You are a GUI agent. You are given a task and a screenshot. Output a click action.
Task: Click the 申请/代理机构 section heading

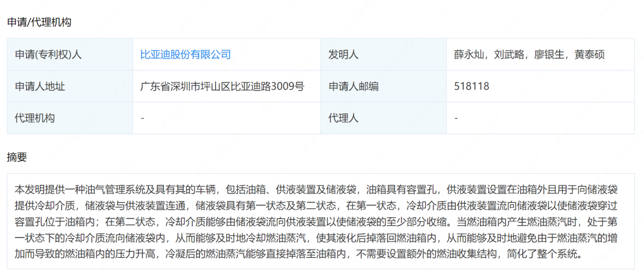(x=39, y=22)
